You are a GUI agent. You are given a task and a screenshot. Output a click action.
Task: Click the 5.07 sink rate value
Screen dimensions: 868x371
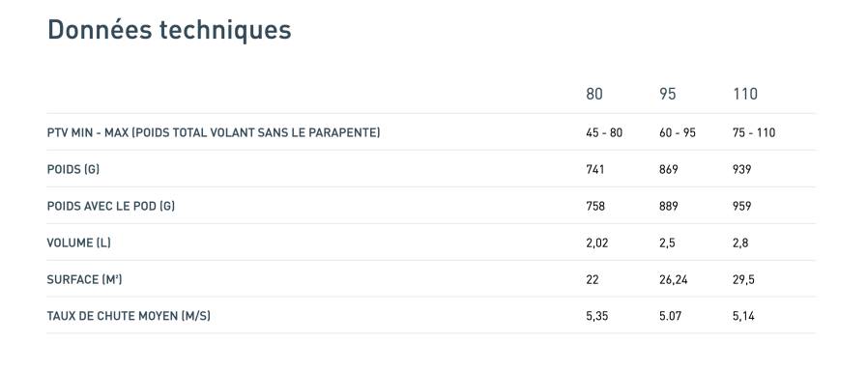coord(670,316)
